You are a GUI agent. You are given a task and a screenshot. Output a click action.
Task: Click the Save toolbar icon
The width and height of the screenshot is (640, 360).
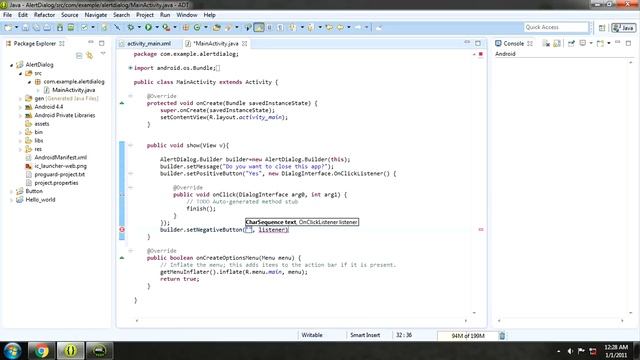point(25,27)
